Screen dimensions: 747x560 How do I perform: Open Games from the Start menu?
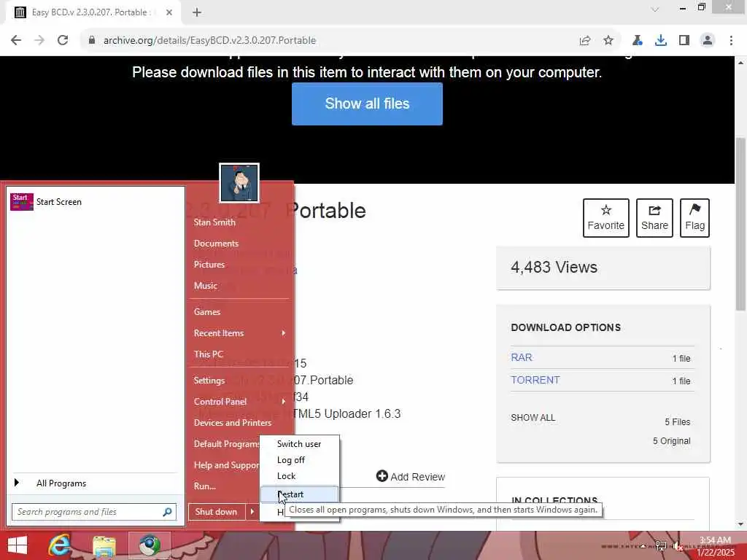point(206,312)
